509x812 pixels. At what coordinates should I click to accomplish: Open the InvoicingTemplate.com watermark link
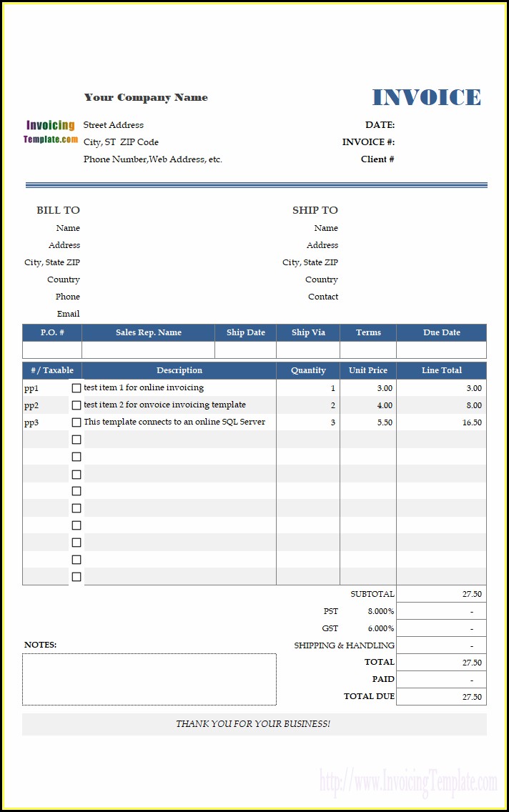coord(408,782)
